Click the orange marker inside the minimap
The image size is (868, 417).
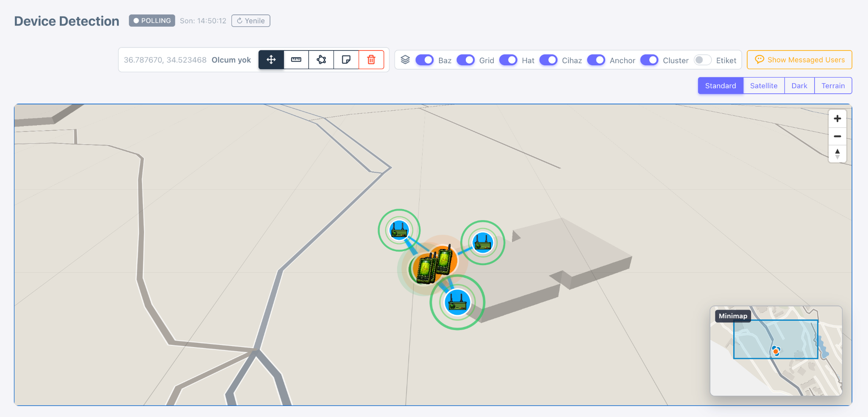[x=776, y=352]
